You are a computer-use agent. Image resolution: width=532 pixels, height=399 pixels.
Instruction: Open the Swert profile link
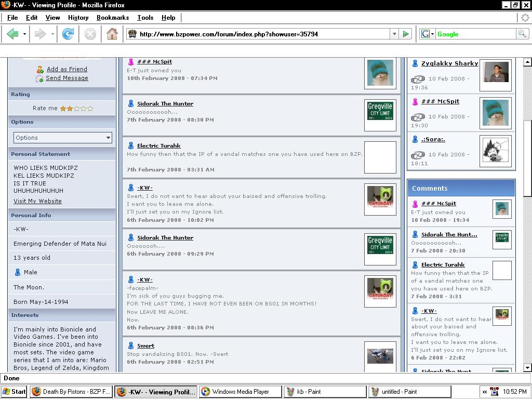[145, 345]
